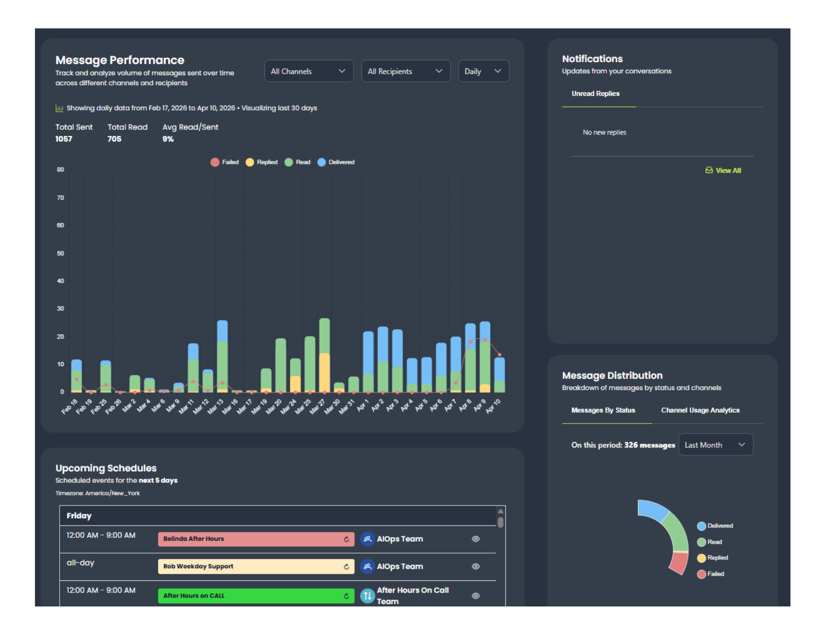Toggle Read in the donut chart legend
This screenshot has height=635, width=840.
(709, 542)
